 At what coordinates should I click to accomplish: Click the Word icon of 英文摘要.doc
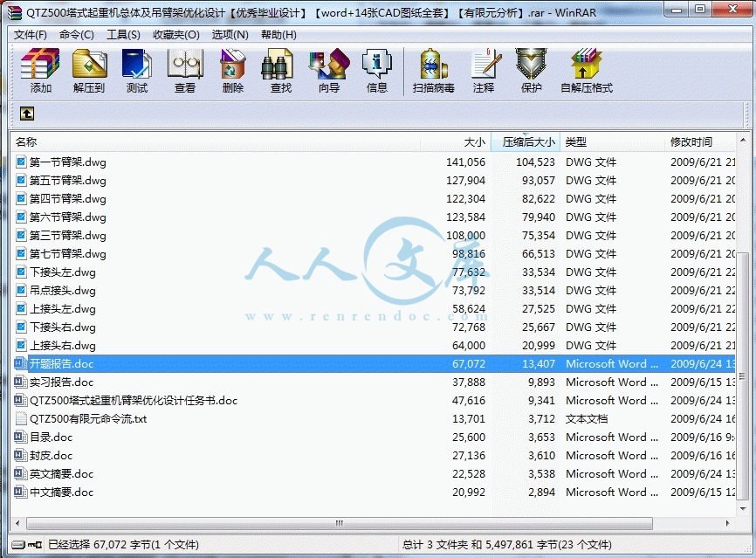coord(21,473)
